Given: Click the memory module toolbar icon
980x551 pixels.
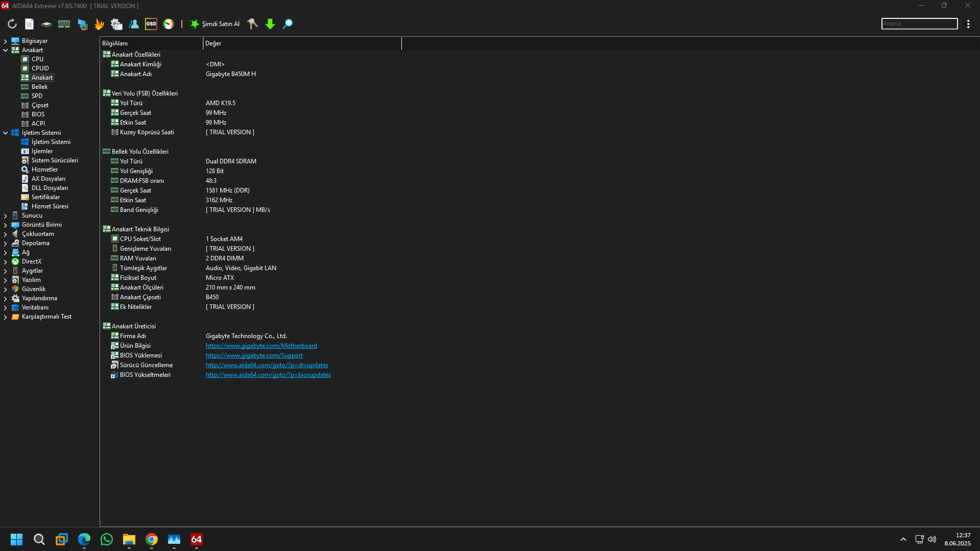Looking at the screenshot, I should (x=64, y=24).
